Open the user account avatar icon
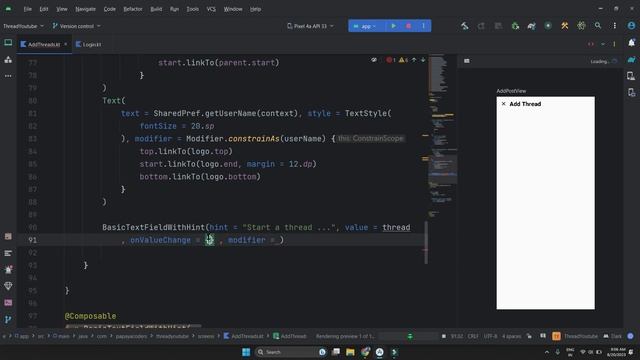640x360 pixels. click(631, 26)
